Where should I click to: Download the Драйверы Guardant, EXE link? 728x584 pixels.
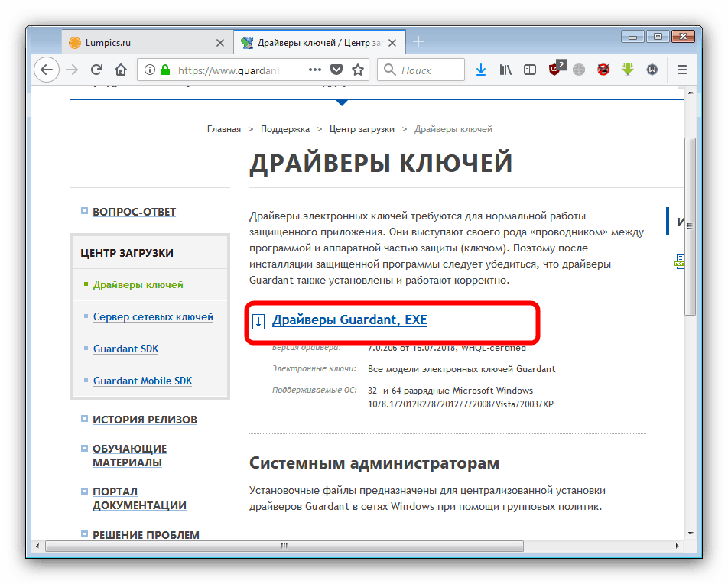click(349, 320)
